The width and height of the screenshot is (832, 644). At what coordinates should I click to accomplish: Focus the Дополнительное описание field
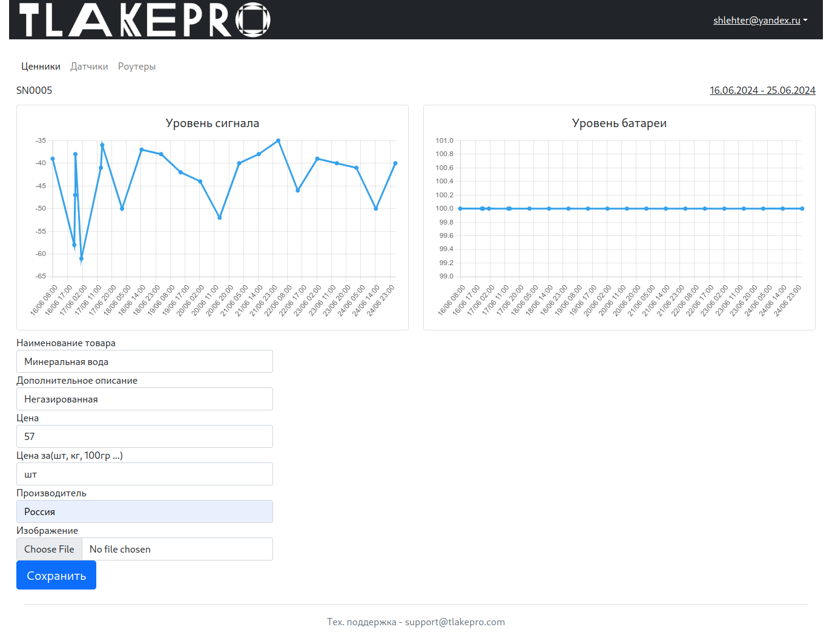point(144,399)
